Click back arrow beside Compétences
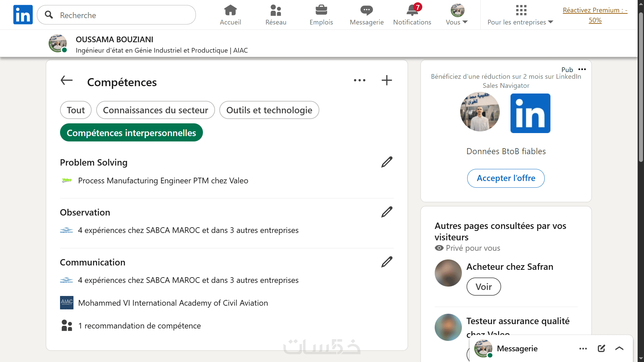The image size is (644, 362). (x=66, y=80)
